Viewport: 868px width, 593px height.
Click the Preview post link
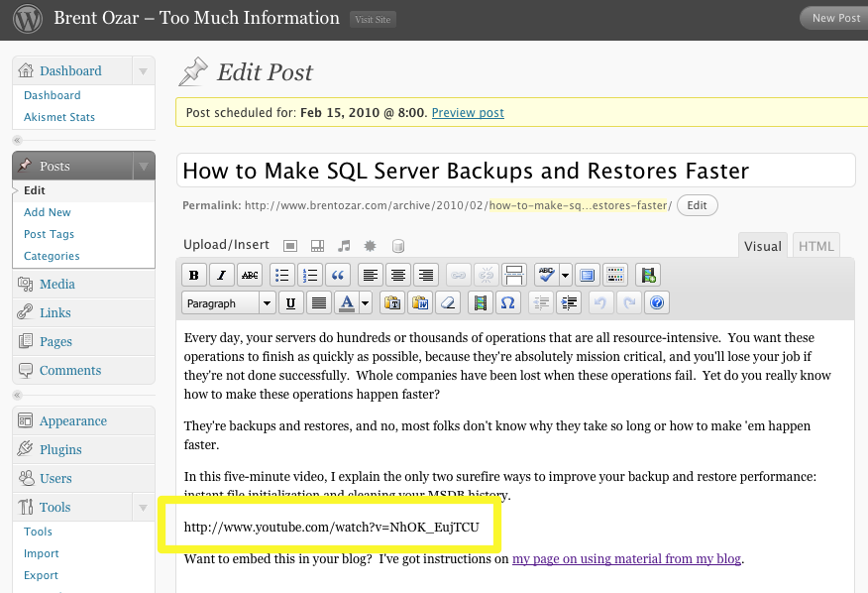coord(468,113)
